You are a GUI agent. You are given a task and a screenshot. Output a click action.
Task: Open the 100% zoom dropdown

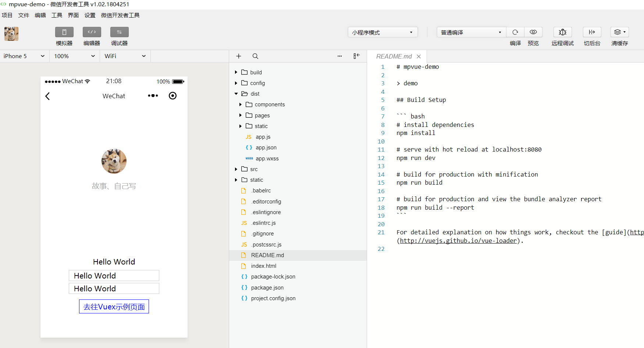pyautogui.click(x=75, y=56)
